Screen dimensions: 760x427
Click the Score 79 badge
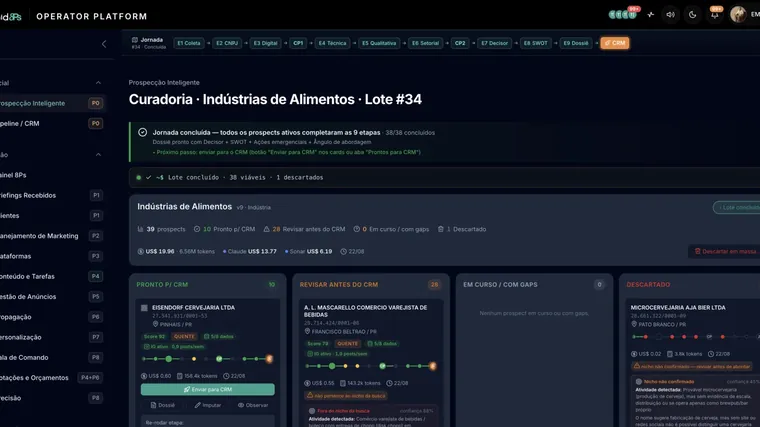[x=317, y=344]
